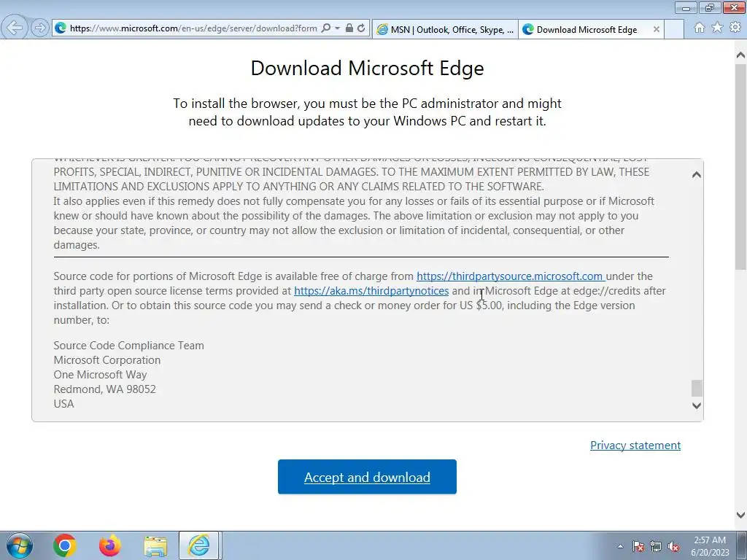Open the address bar autocomplete dropdown arrow
The image size is (747, 560).
pyautogui.click(x=337, y=28)
